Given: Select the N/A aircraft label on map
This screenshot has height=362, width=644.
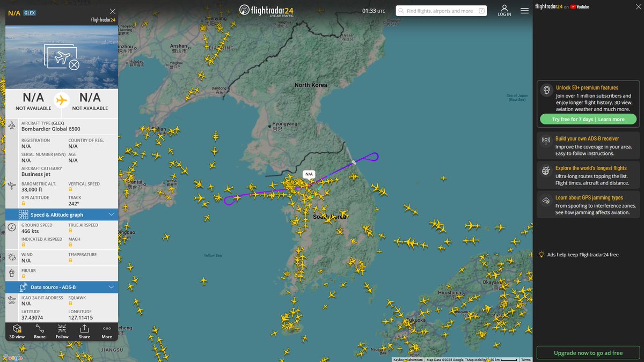Looking at the screenshot, I should tap(309, 174).
